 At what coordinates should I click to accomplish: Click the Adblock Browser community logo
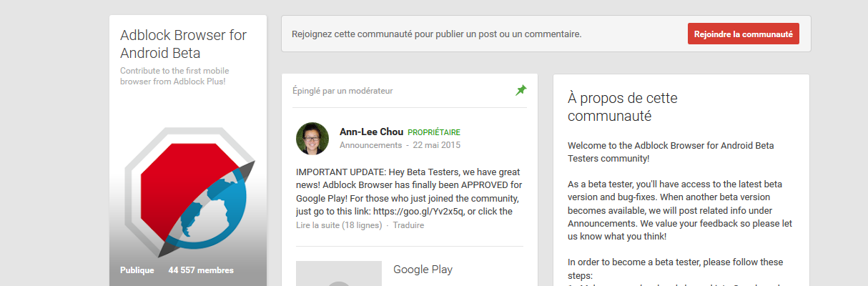[189, 192]
